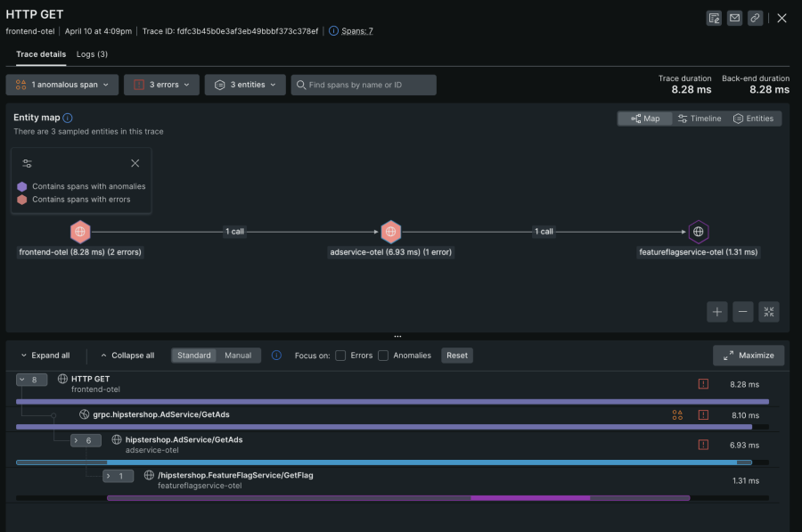
Task: Click the panel resize ellipsis handle
Action: click(397, 337)
